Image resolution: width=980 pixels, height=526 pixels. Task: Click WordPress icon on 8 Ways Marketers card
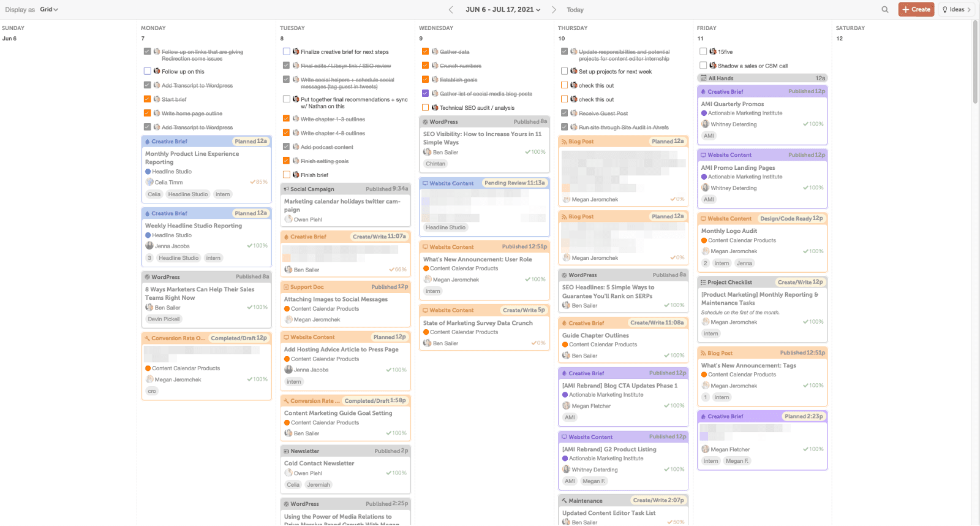(x=147, y=277)
